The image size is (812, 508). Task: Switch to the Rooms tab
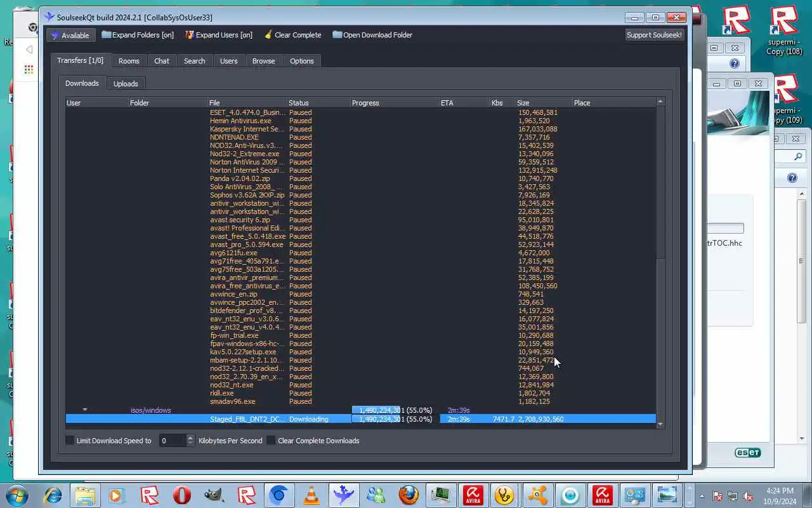coord(129,61)
